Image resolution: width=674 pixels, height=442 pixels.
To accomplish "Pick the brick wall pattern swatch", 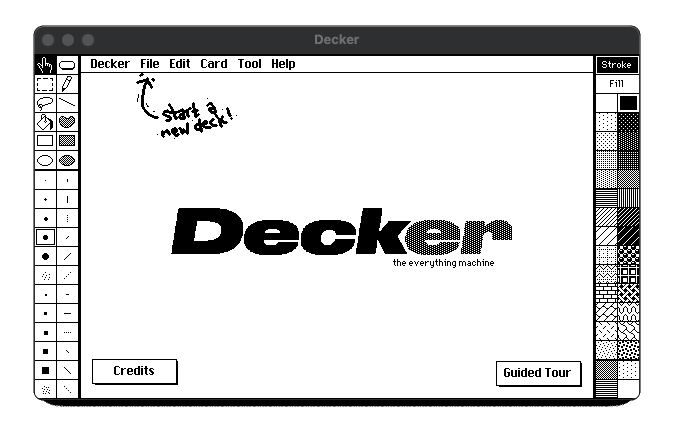I will coord(607,294).
